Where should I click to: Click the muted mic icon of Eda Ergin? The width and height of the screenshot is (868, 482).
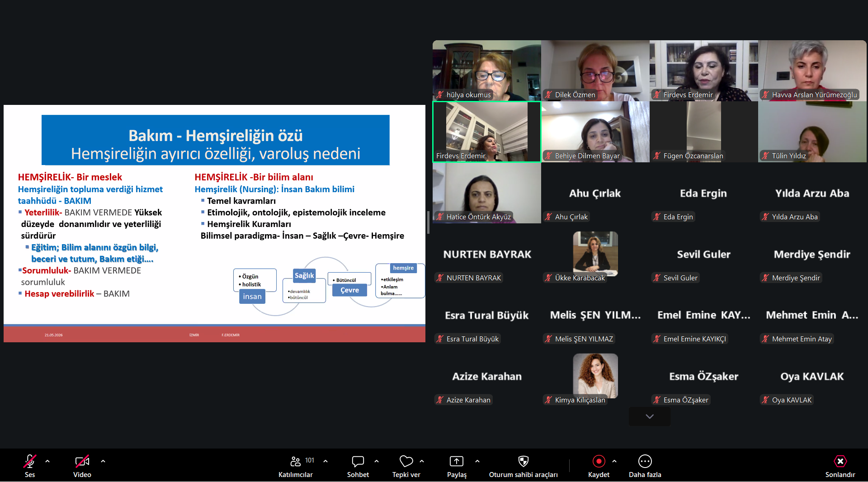tap(657, 217)
